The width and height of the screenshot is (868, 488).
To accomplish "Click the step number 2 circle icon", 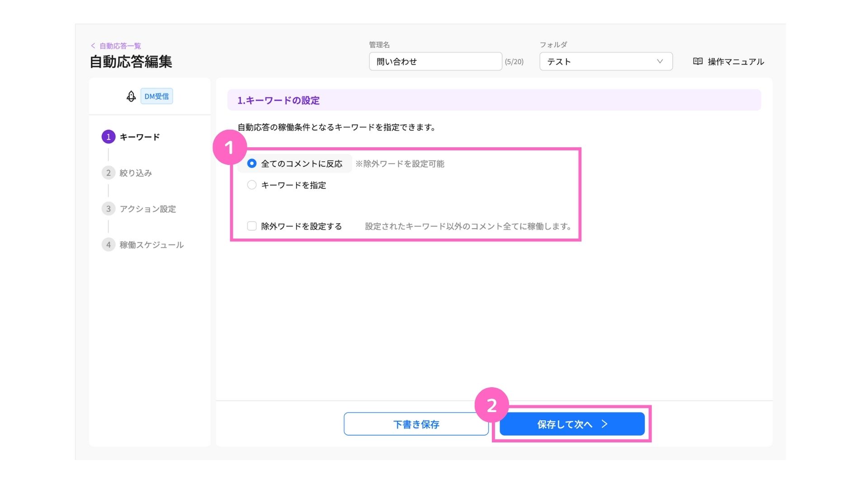I will coord(108,173).
